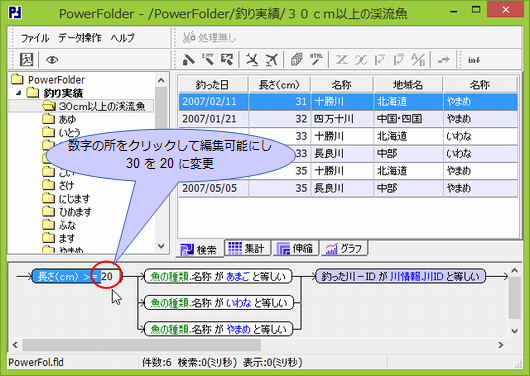Click the 中国・四国 cell
The image size is (530, 376).
408,119
